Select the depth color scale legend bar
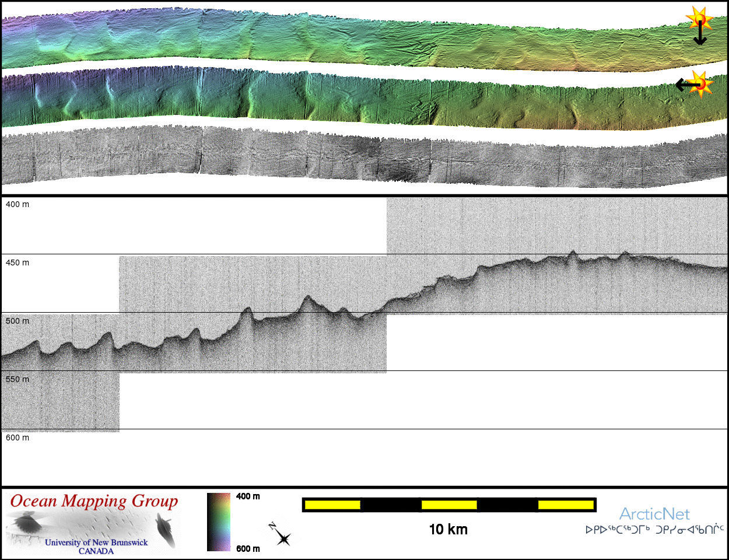729x560 pixels. pos(219,521)
